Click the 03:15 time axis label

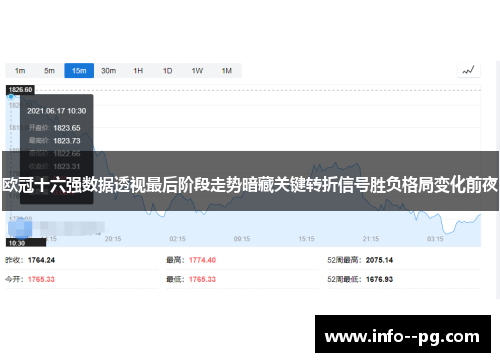tap(435, 239)
